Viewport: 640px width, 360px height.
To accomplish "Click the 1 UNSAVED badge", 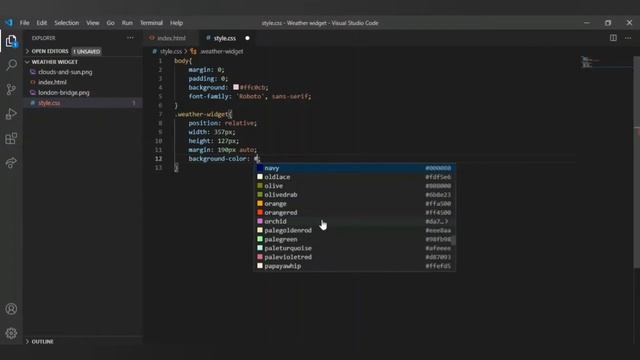I will point(87,51).
